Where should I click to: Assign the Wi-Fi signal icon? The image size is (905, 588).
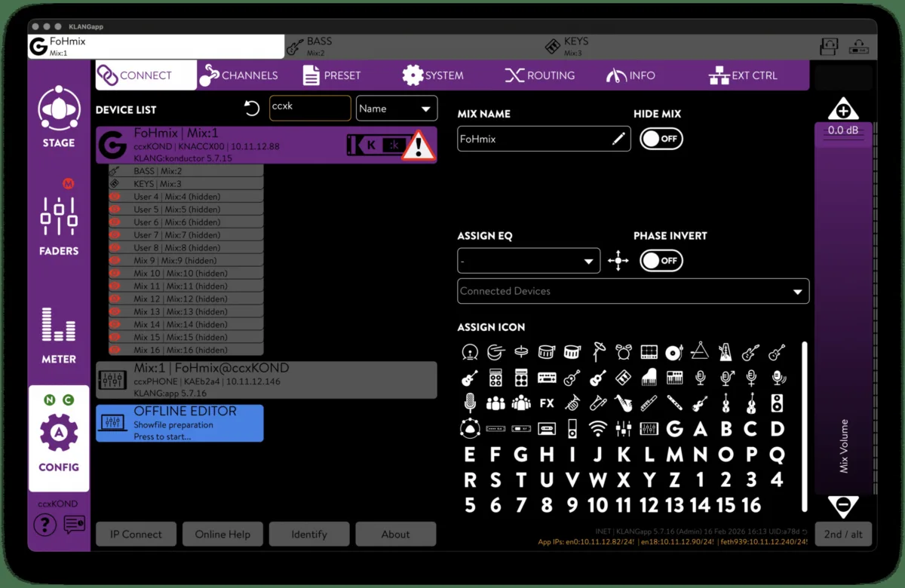coord(597,429)
